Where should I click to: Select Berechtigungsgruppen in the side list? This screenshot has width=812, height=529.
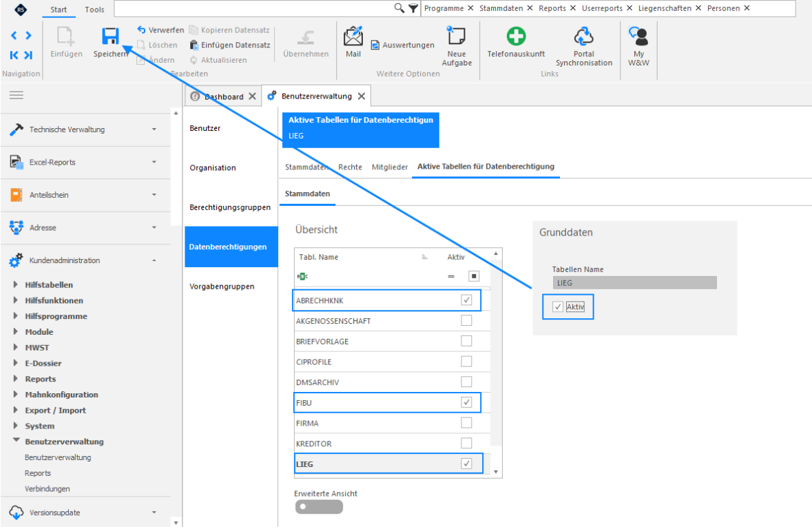(x=231, y=207)
